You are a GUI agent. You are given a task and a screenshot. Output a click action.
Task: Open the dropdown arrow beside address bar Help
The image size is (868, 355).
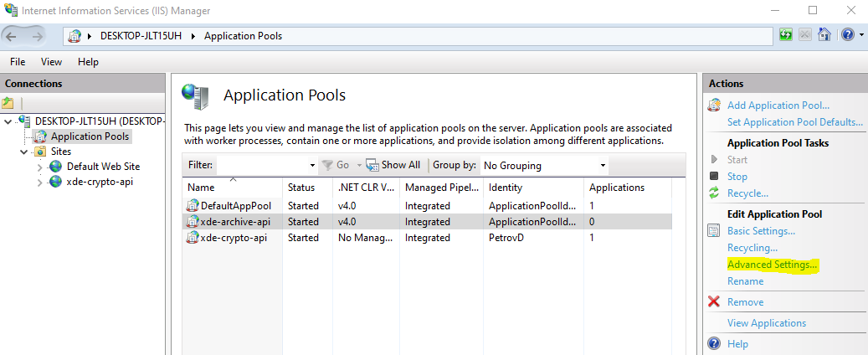click(x=861, y=35)
